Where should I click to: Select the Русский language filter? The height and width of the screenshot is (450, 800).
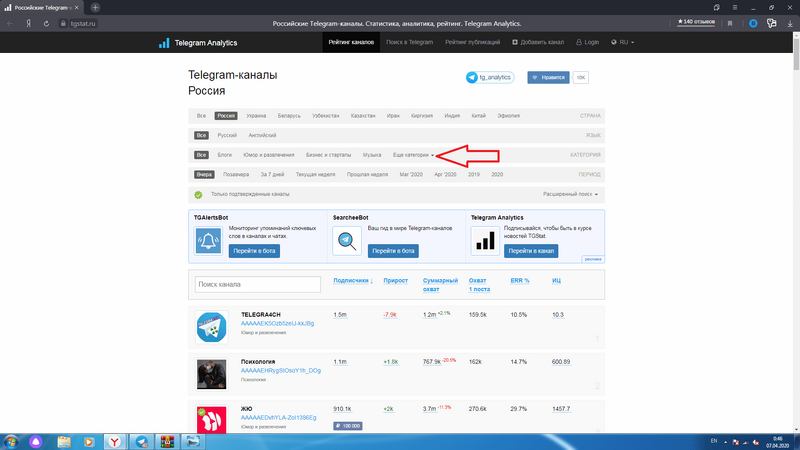coord(227,135)
